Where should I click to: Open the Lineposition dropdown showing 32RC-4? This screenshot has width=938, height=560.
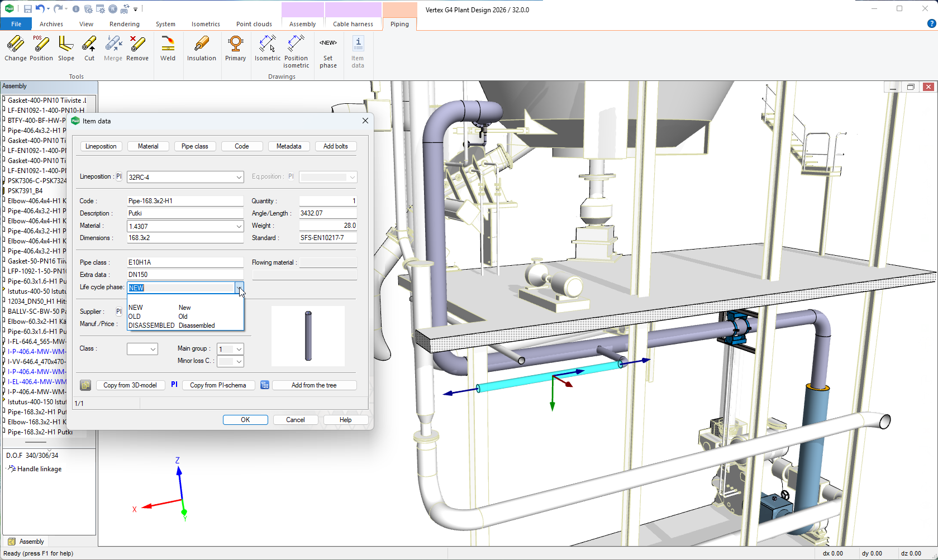pos(239,178)
